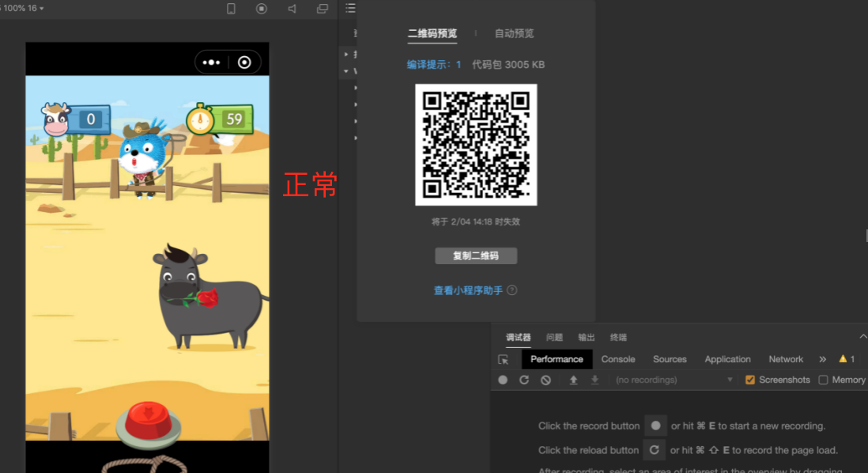The image size is (868, 473).
Task: Switch to 自动预览 tab
Action: click(515, 33)
